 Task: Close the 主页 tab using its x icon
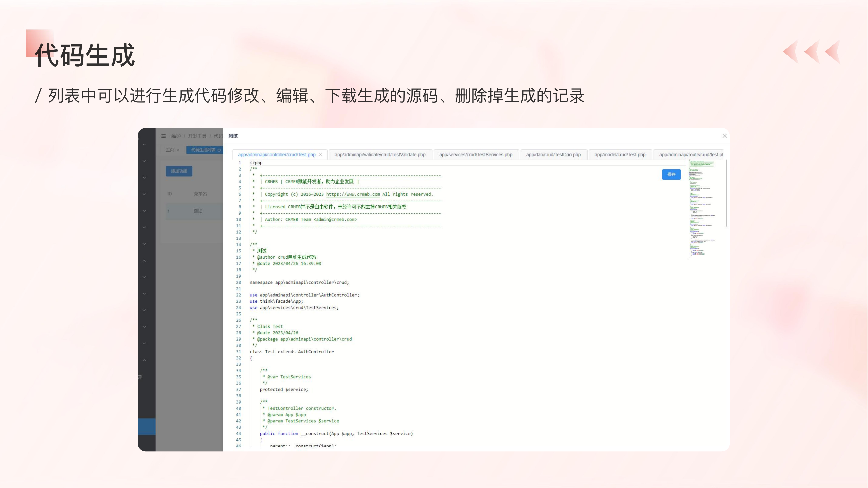point(177,150)
